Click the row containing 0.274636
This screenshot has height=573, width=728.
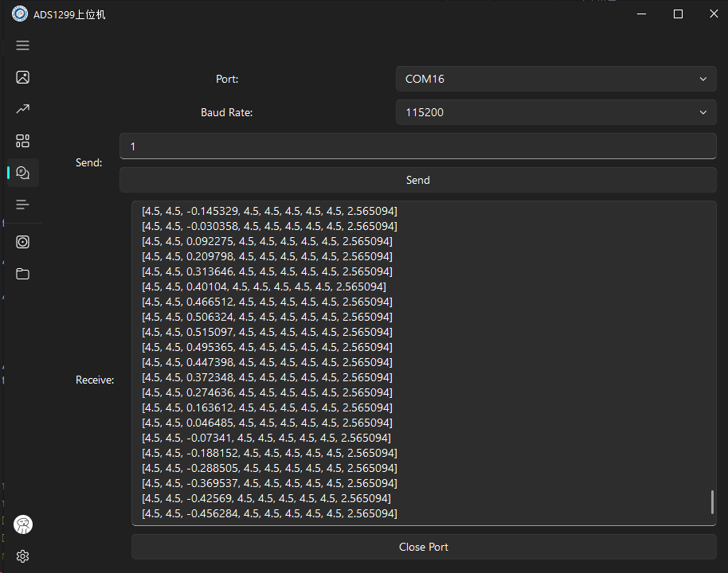[x=267, y=392]
